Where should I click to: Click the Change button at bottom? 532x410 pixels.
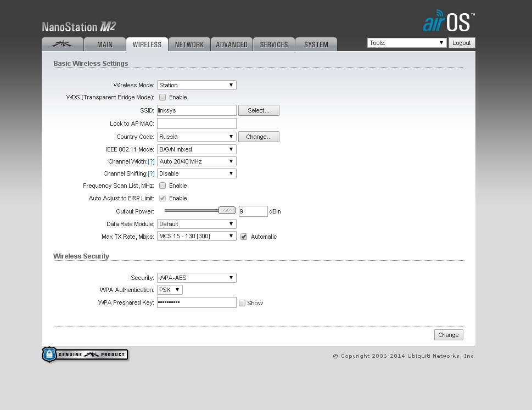click(449, 335)
